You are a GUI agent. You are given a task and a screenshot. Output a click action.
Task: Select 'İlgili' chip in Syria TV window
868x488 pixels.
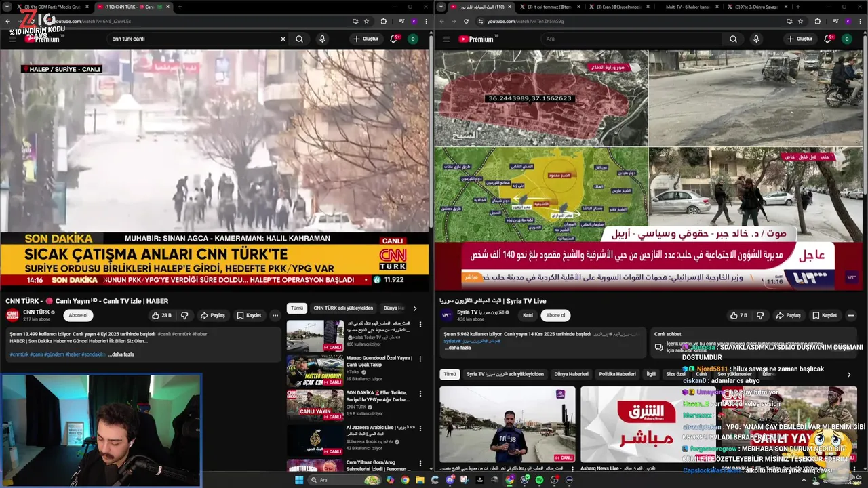coord(651,374)
